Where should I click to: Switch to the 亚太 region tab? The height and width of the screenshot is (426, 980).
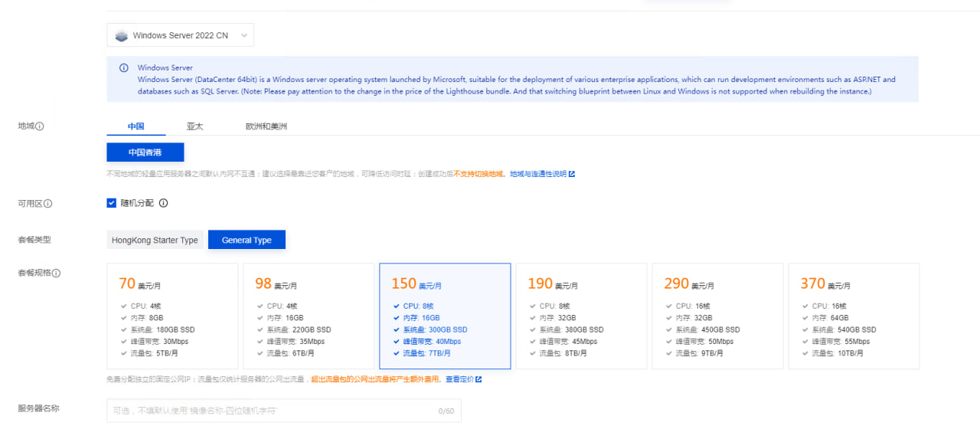(x=194, y=126)
